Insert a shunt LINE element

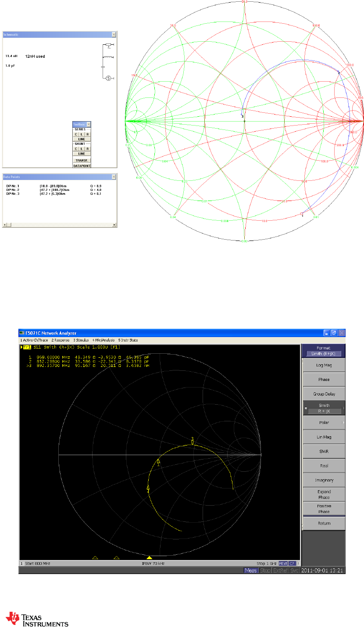[82, 154]
